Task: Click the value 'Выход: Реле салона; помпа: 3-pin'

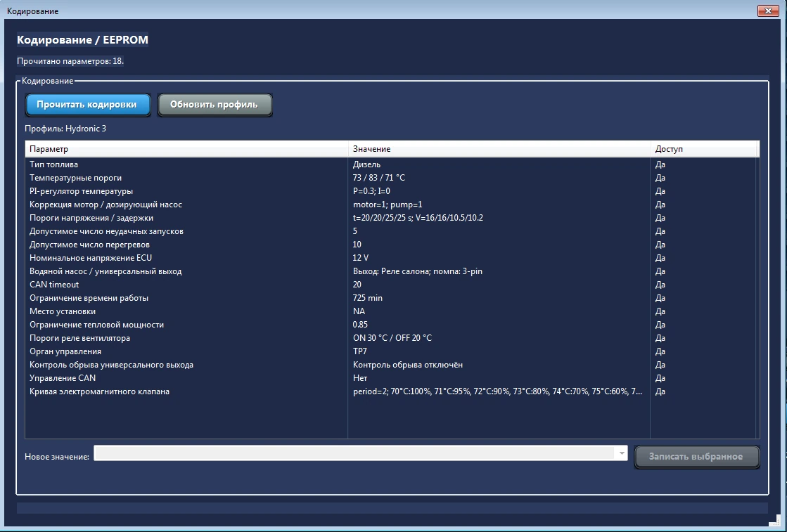Action: (418, 271)
